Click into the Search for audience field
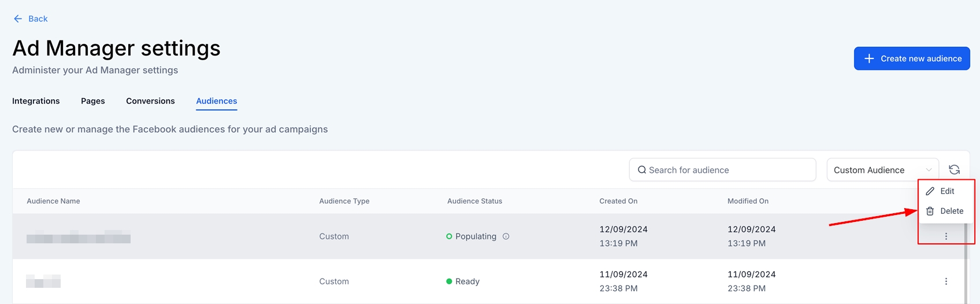The width and height of the screenshot is (980, 304). pyautogui.click(x=728, y=170)
